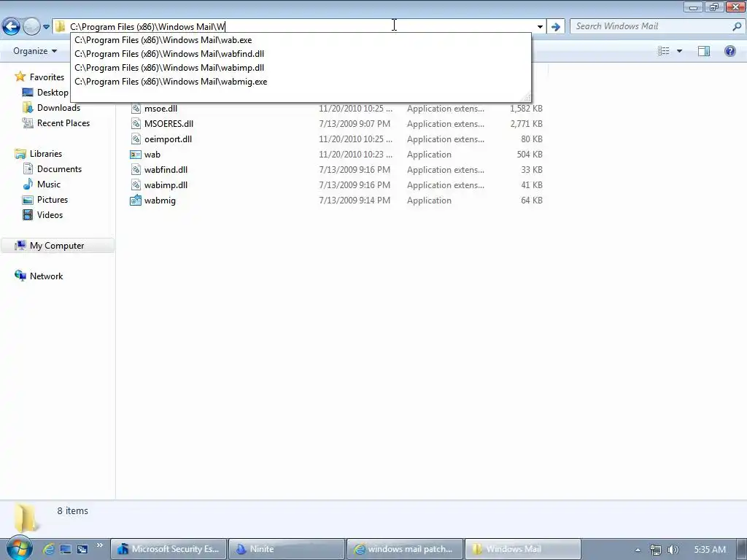The image size is (747, 560).
Task: Click the 8 items status text
Action: coord(72,510)
